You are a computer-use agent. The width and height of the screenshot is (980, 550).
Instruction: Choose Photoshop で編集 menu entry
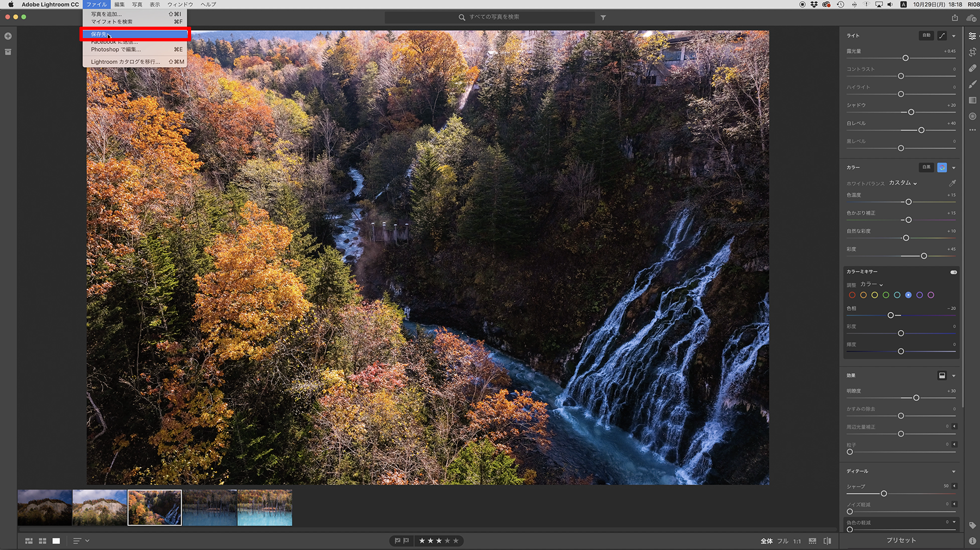[134, 50]
